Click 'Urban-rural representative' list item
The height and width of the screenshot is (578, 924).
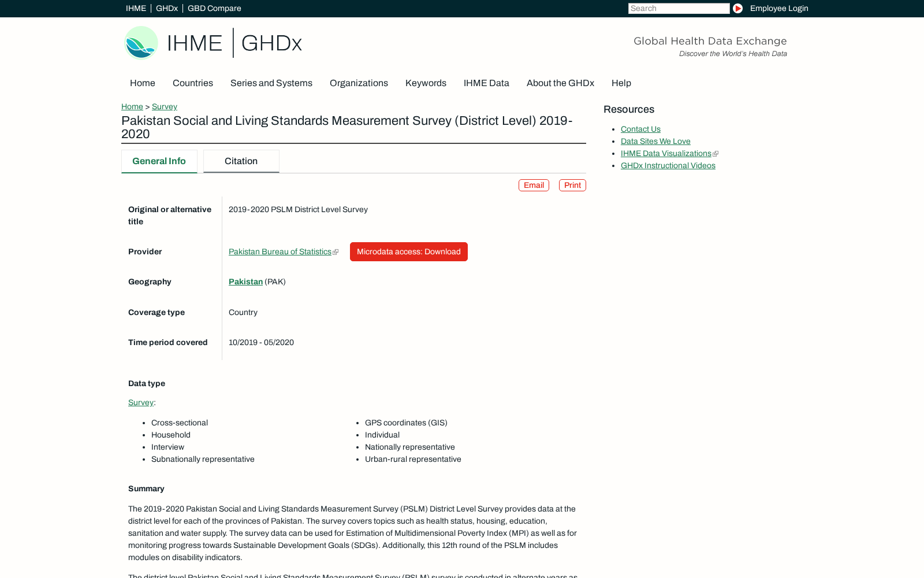[x=413, y=459]
